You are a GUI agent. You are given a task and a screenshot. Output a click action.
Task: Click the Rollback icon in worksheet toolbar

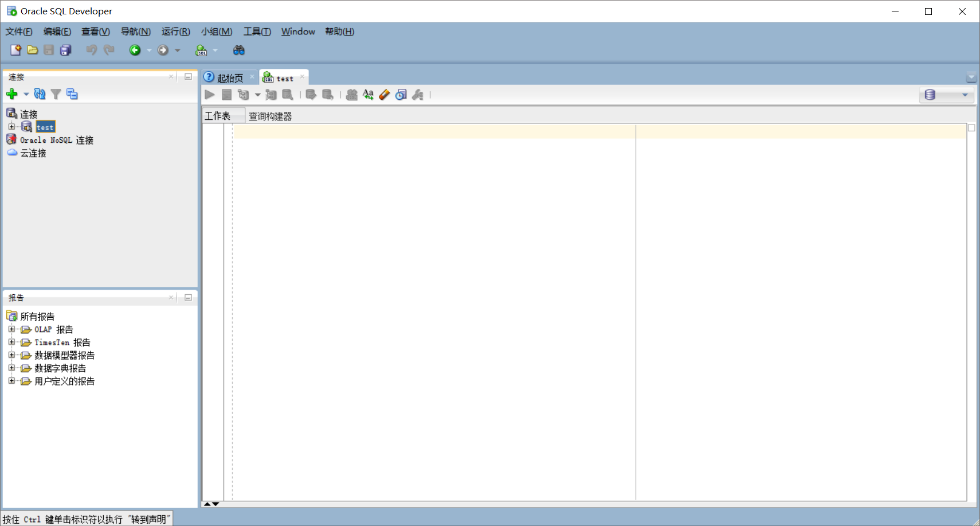[328, 95]
